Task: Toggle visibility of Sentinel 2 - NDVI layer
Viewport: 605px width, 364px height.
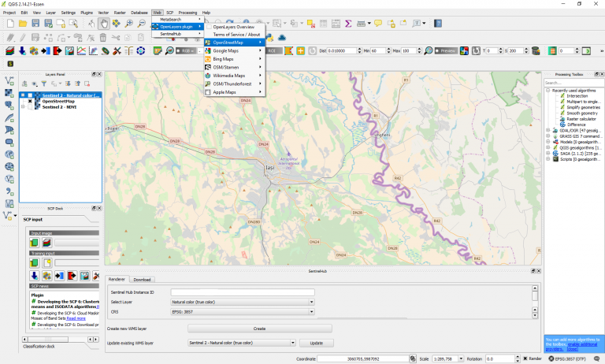Action: pyautogui.click(x=30, y=107)
